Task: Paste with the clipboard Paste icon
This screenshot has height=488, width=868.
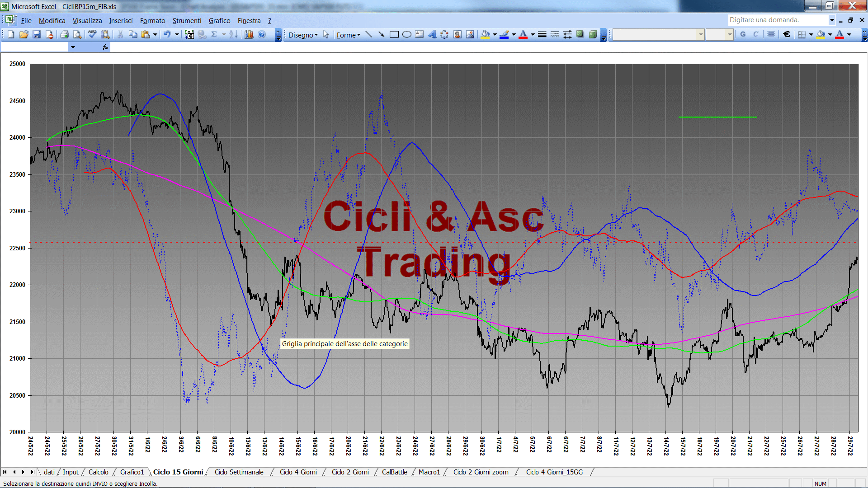Action: pyautogui.click(x=145, y=34)
